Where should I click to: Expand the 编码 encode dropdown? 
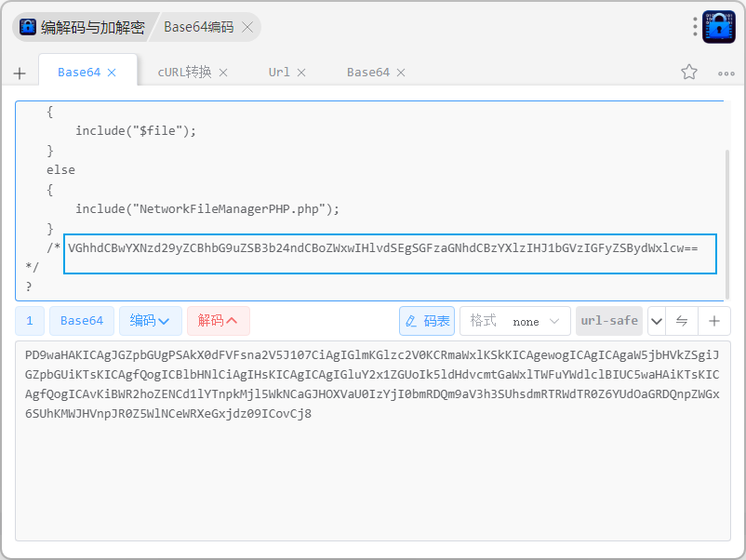[x=151, y=321]
